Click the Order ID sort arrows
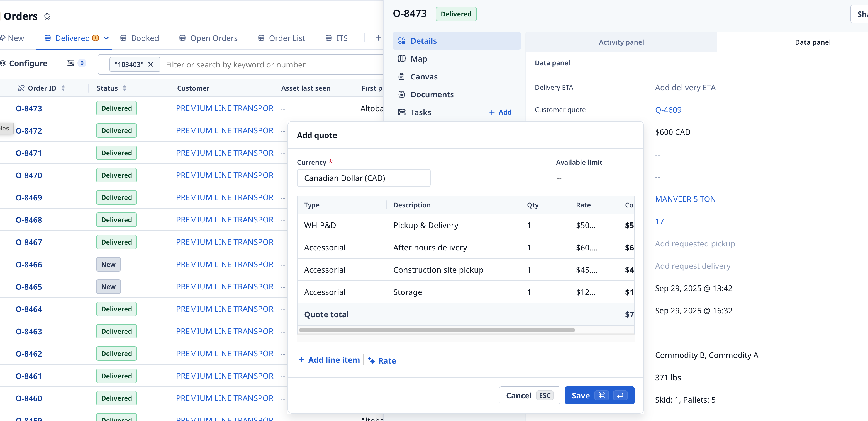 [x=63, y=88]
